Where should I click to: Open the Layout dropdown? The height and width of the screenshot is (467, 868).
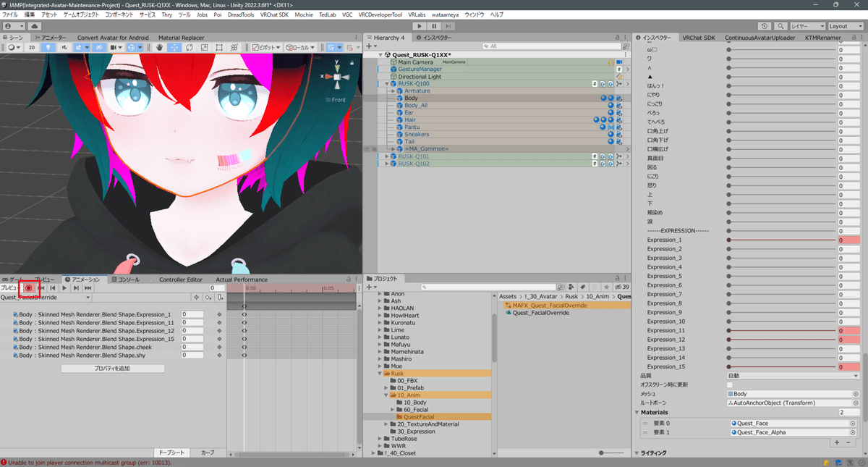[846, 26]
